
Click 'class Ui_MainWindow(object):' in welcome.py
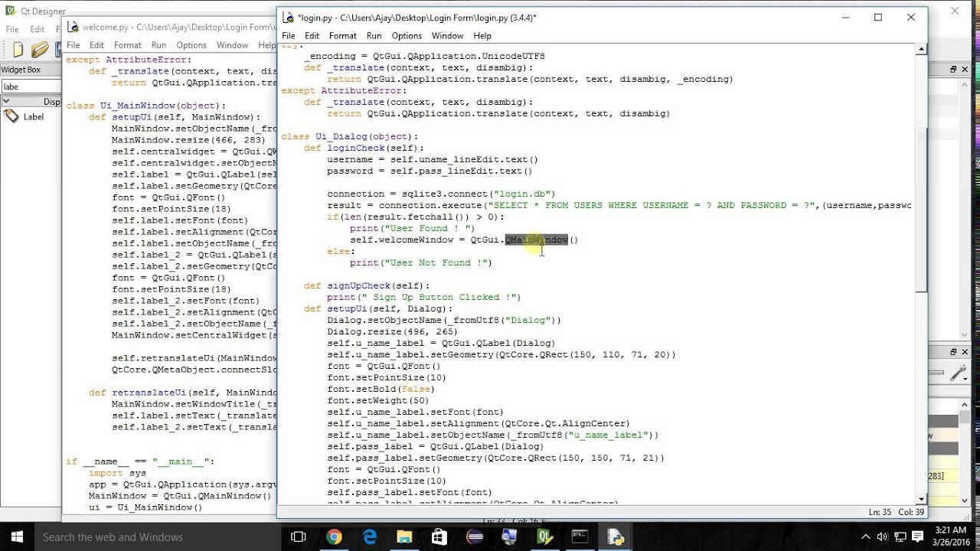click(x=145, y=106)
